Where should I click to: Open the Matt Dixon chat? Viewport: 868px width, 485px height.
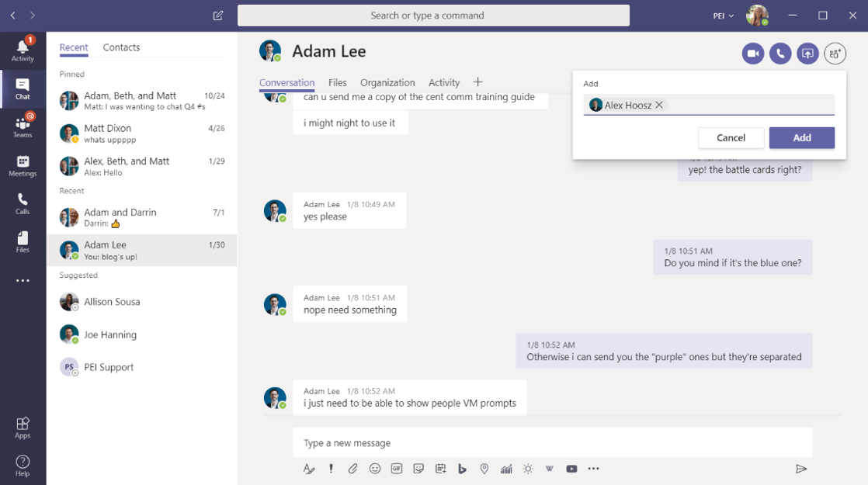coord(141,133)
